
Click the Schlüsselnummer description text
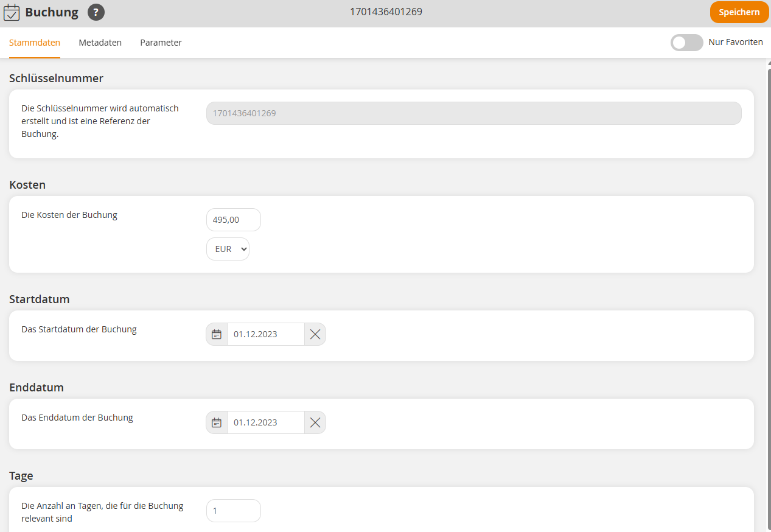[100, 121]
